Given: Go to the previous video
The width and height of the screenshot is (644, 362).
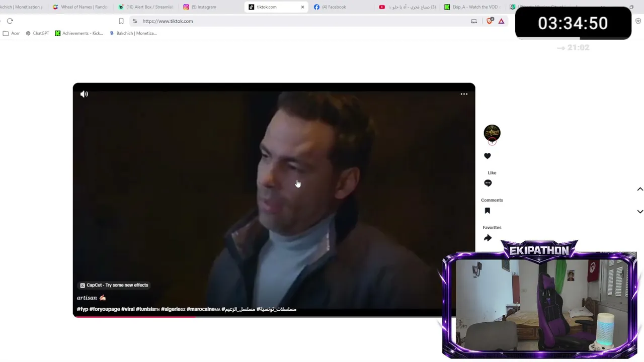Looking at the screenshot, I should click(x=640, y=189).
